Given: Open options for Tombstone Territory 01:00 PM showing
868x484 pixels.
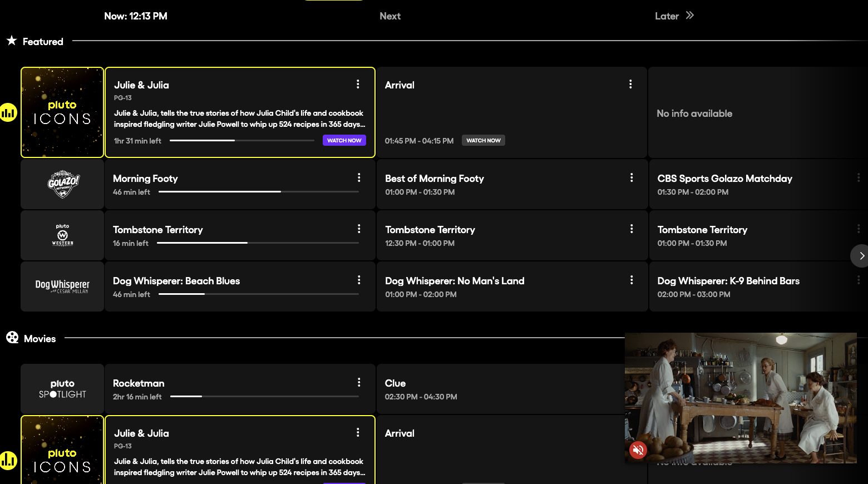Looking at the screenshot, I should (x=859, y=229).
